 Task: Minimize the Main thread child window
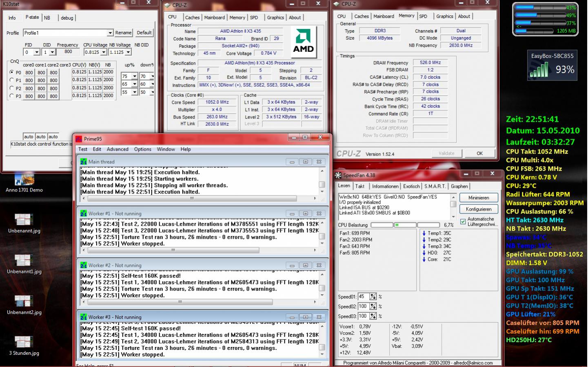[x=292, y=162]
